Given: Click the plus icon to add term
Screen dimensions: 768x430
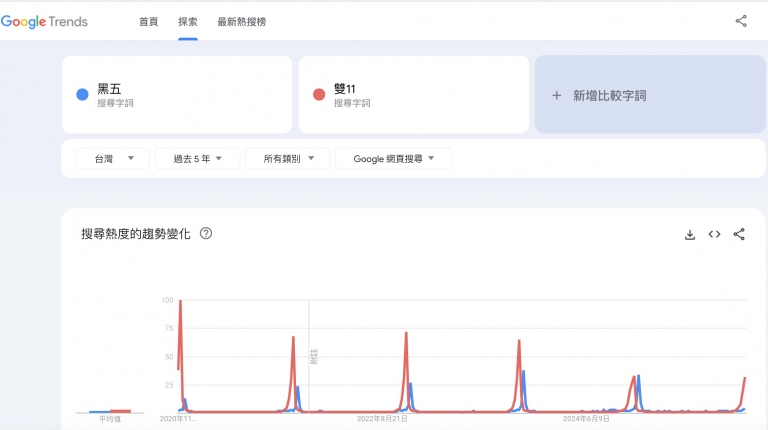Looking at the screenshot, I should (x=557, y=96).
